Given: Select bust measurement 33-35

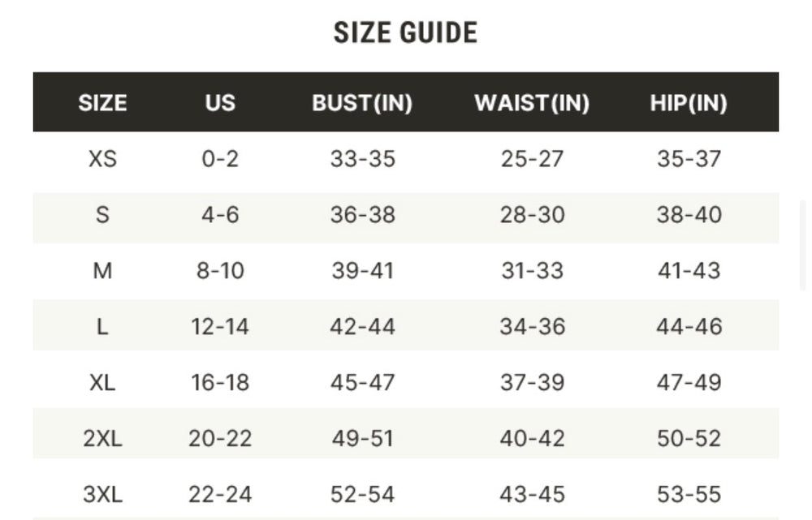Looking at the screenshot, I should point(362,159).
